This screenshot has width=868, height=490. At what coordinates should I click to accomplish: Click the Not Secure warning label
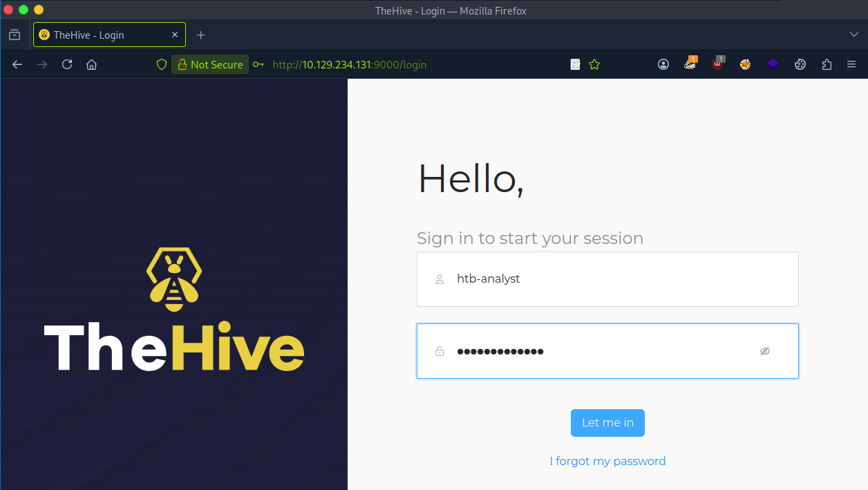tap(209, 64)
